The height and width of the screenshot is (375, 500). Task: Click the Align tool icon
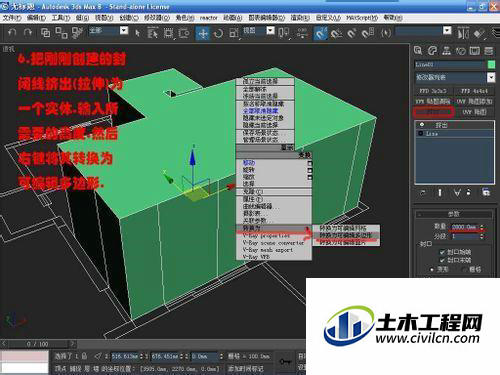click(x=480, y=33)
